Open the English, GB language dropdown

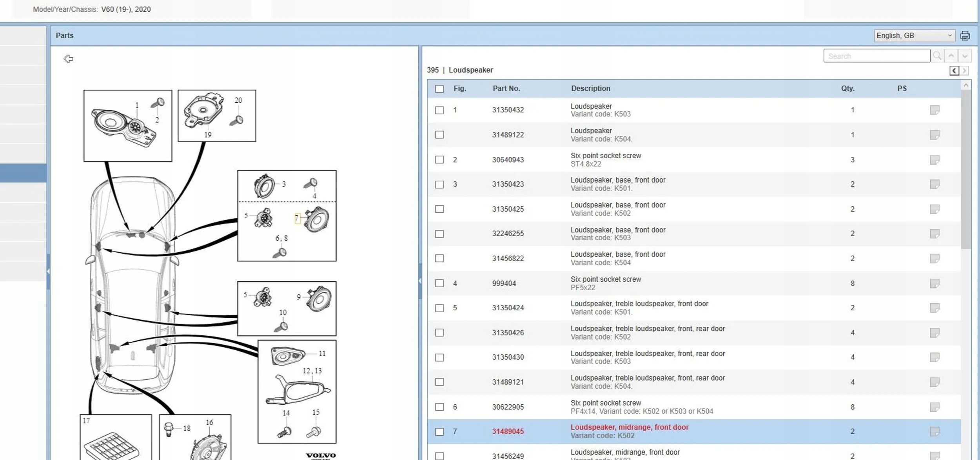pos(914,36)
